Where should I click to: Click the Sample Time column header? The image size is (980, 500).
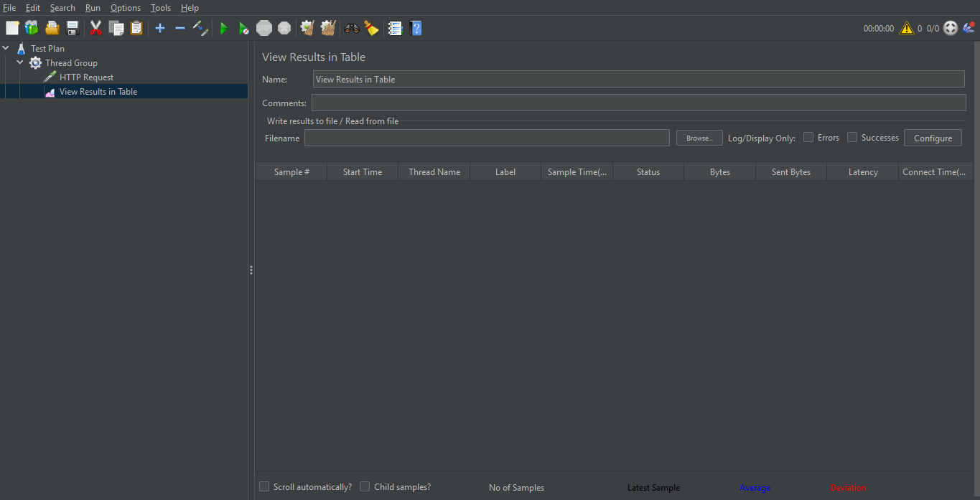[577, 172]
